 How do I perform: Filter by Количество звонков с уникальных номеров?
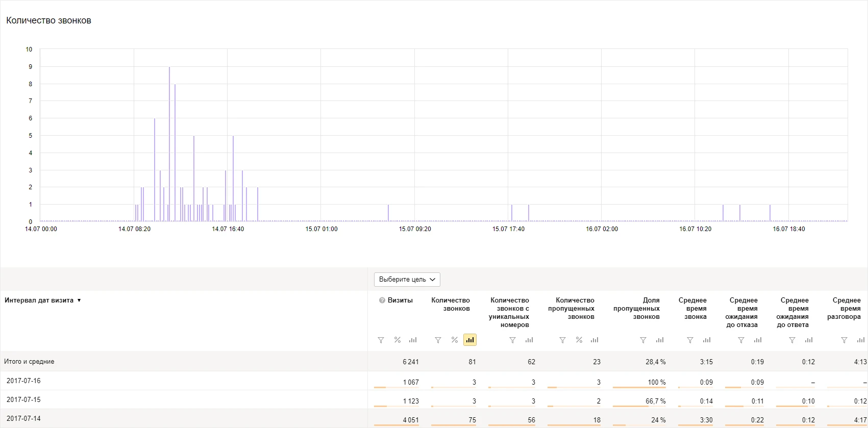(512, 340)
